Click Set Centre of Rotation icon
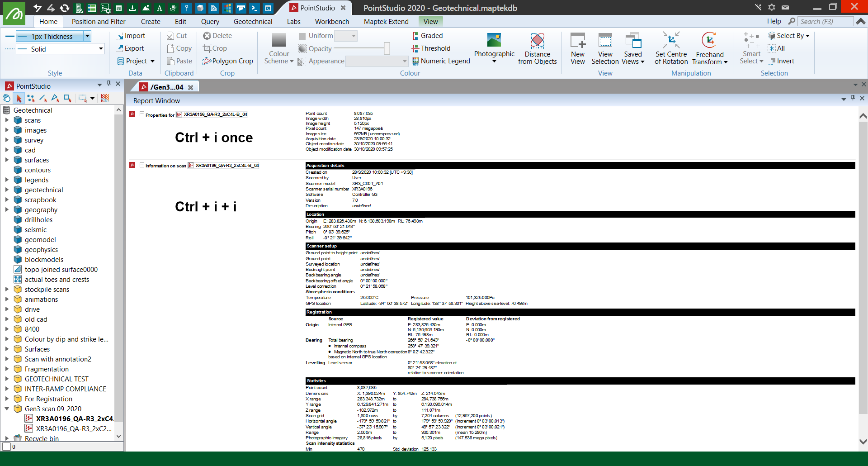 [671, 41]
